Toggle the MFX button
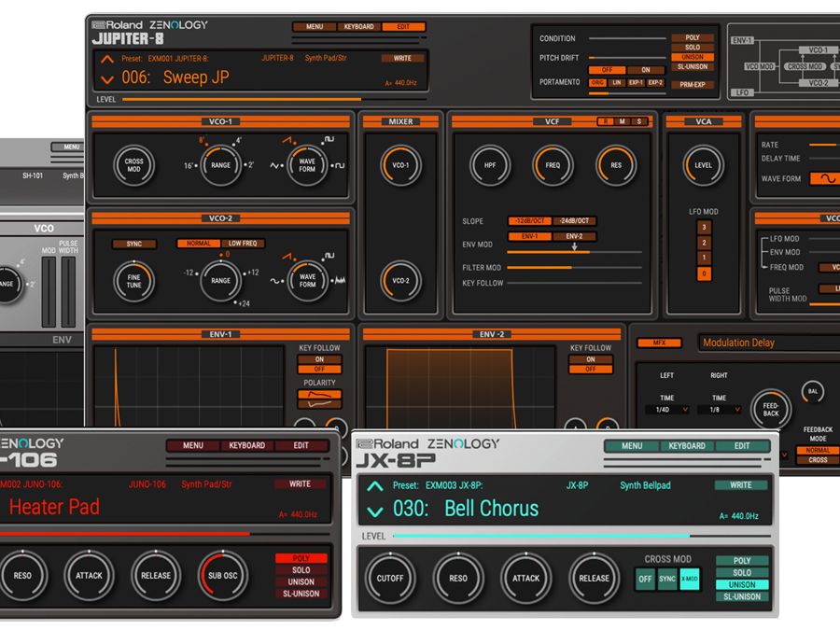 659,343
